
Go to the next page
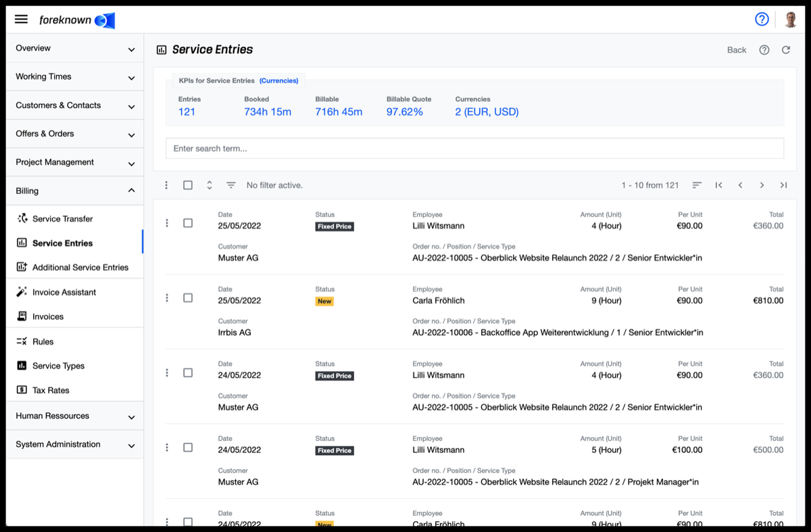pyautogui.click(x=762, y=185)
